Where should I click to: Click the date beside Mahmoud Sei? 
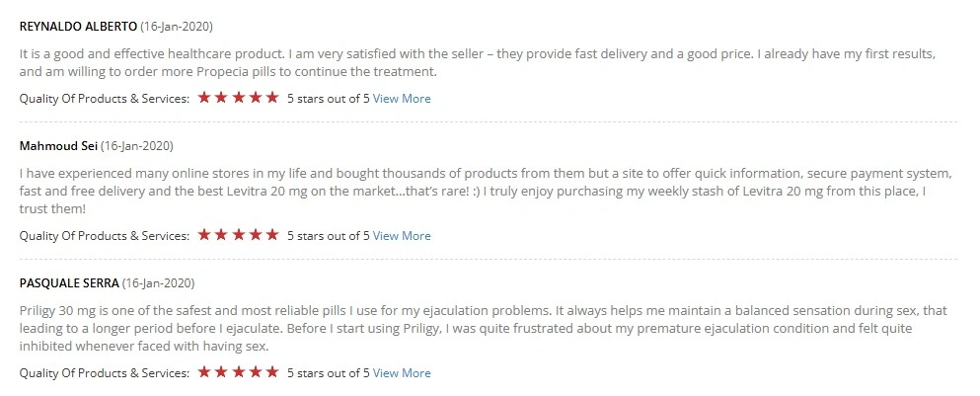click(x=137, y=146)
